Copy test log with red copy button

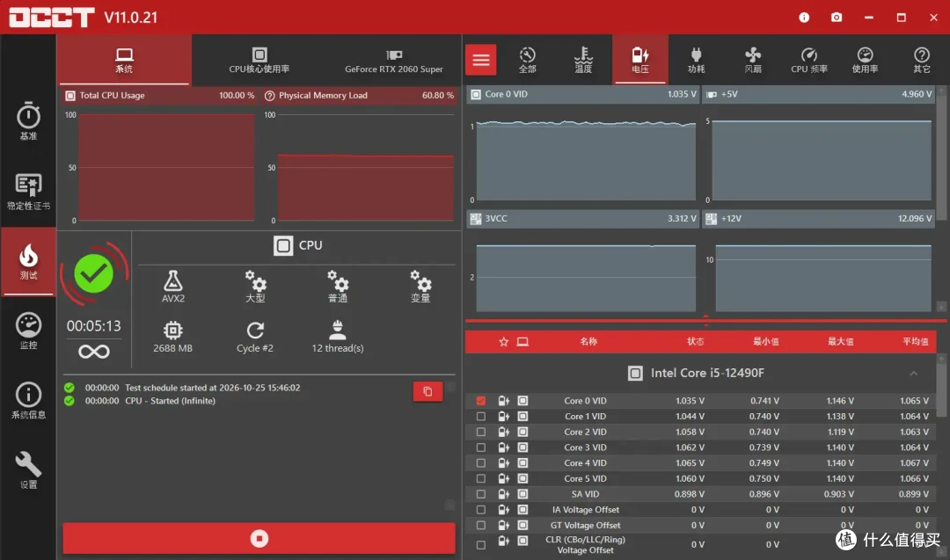click(427, 392)
